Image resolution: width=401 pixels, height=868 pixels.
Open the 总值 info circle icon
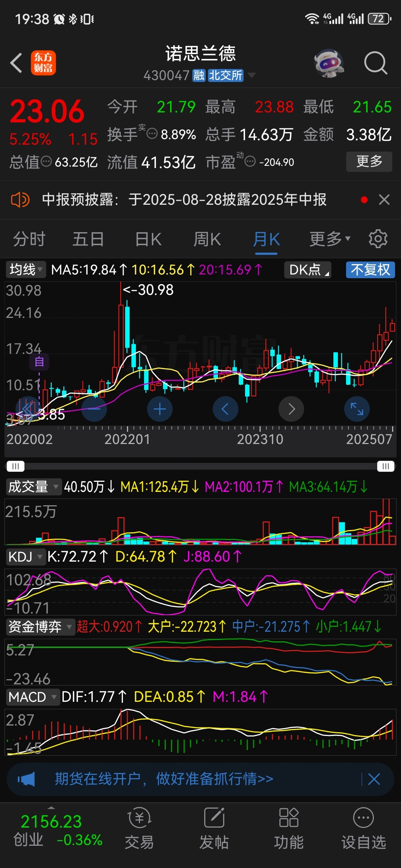[x=46, y=162]
